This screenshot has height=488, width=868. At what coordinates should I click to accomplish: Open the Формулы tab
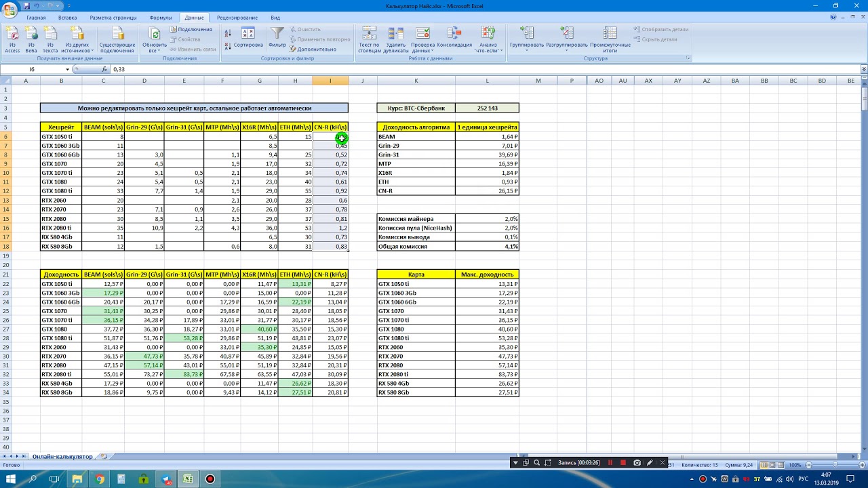pos(161,18)
